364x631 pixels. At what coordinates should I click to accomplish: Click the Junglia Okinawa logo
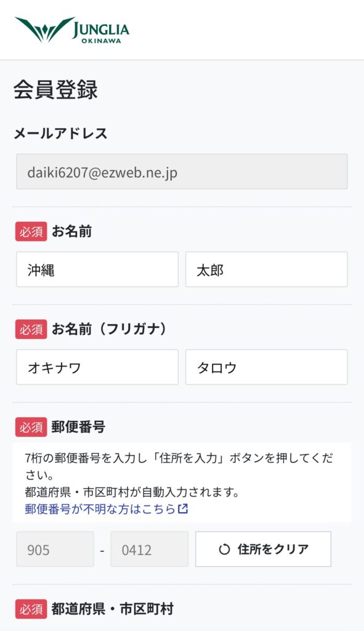point(72,30)
